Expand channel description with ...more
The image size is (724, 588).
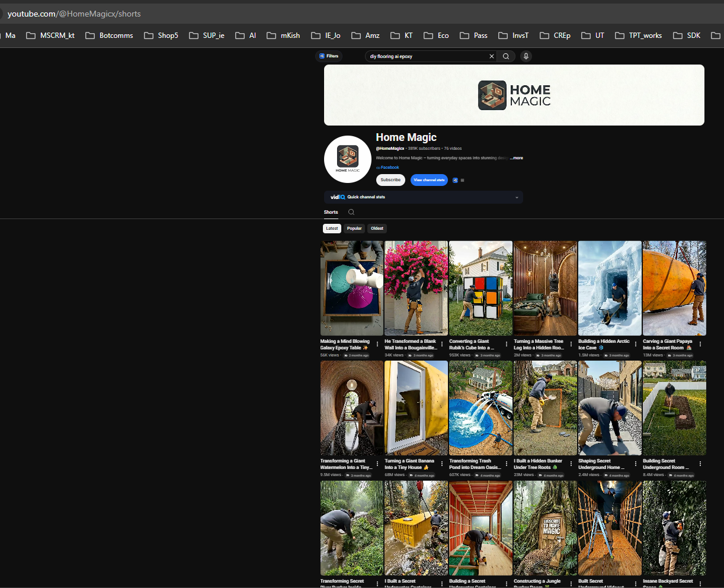point(517,158)
